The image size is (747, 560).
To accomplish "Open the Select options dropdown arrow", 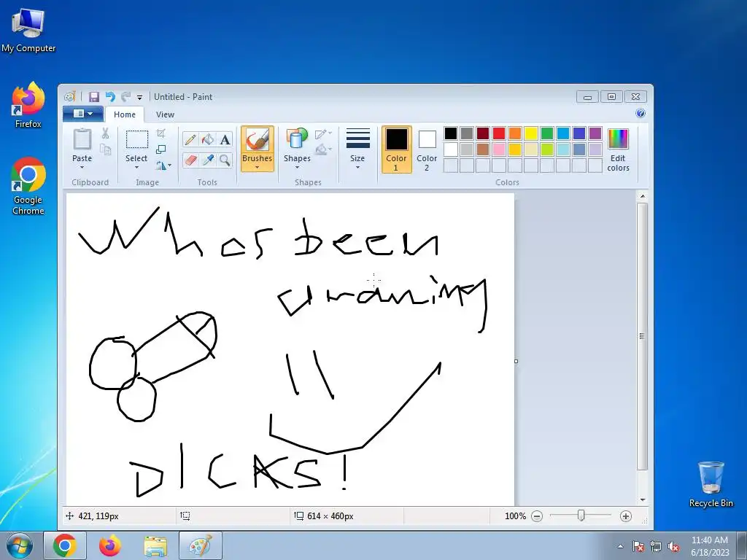I will coord(136,168).
